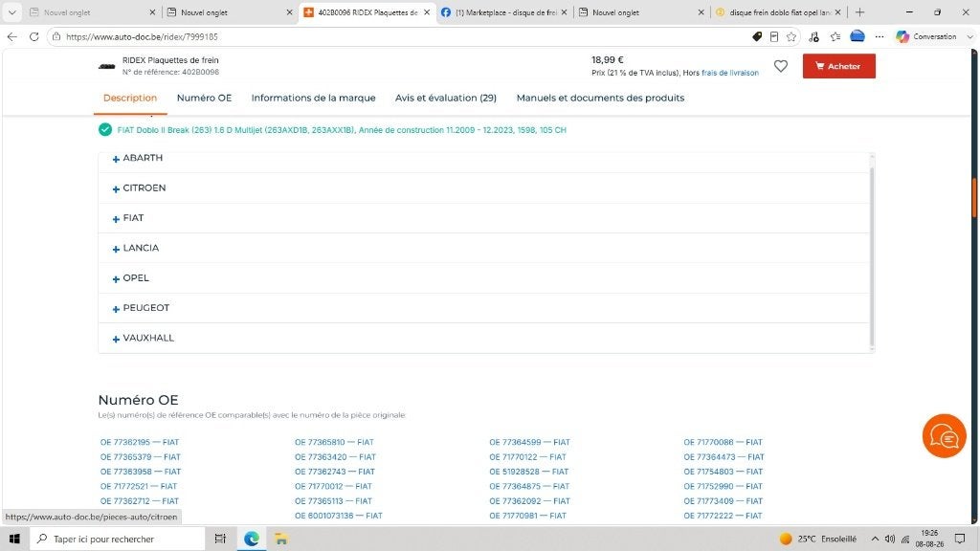Image resolution: width=980 pixels, height=551 pixels.
Task: Open network Wi-Fi tray icon
Action: 905,540
